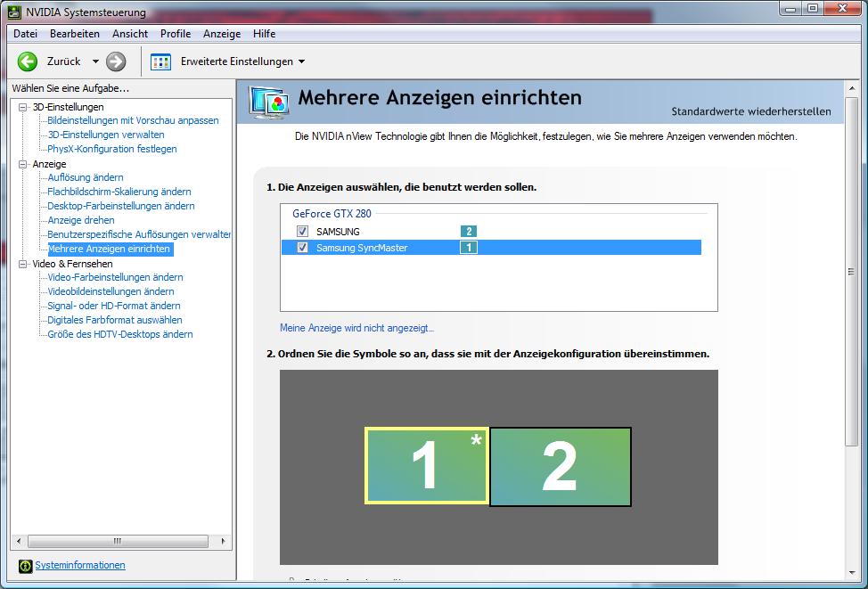Click the NVIDIA icon in title bar
Screen dimensions: 868x589
[x=15, y=12]
